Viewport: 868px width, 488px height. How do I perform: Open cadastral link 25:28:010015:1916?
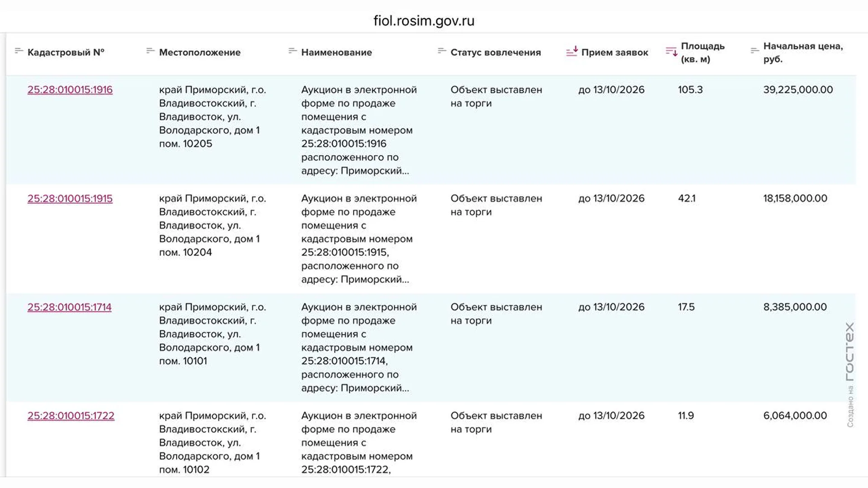click(70, 89)
